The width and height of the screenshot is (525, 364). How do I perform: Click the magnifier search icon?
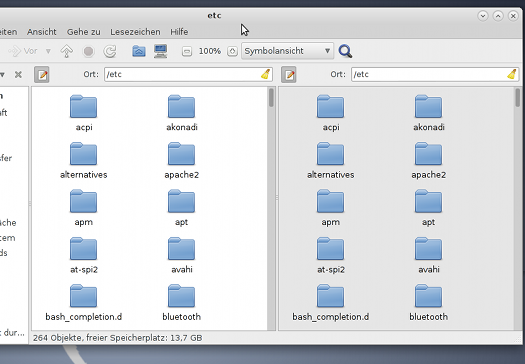click(x=345, y=51)
